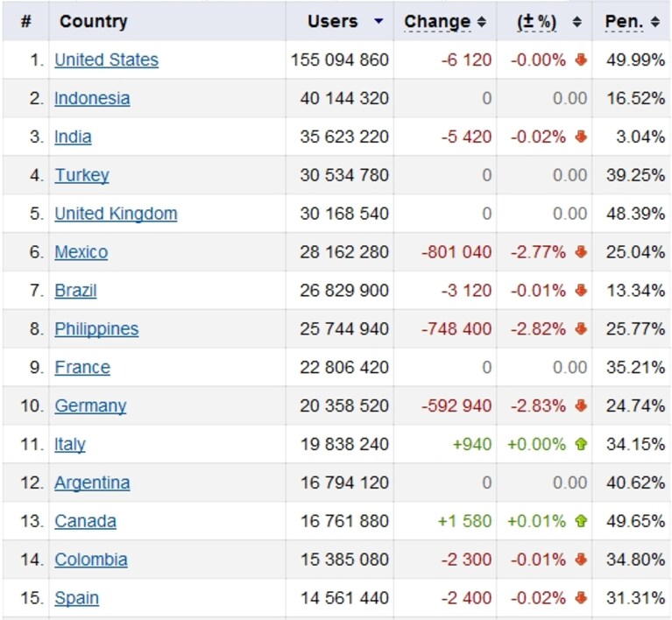Image resolution: width=672 pixels, height=620 pixels.
Task: Open the United Kingdom link
Action: point(116,214)
